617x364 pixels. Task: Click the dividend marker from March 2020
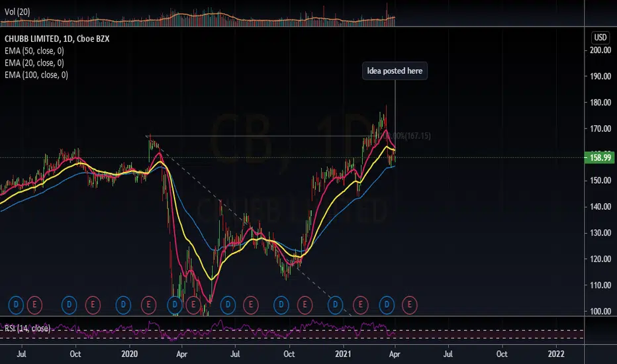coord(175,305)
